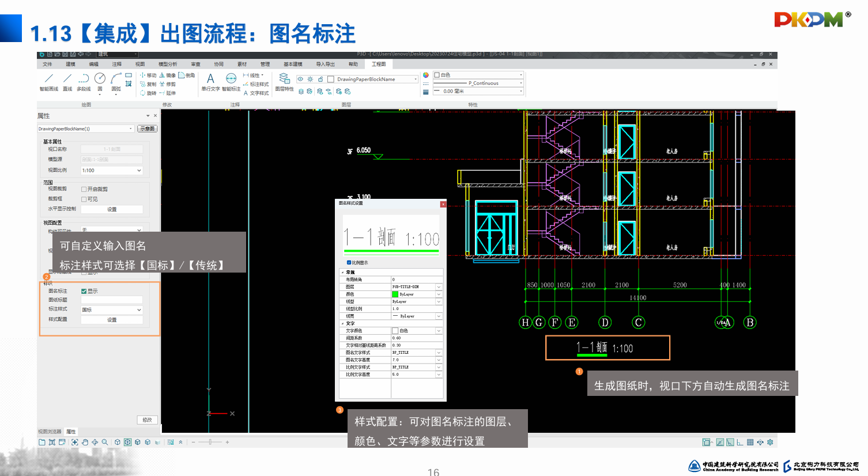The image size is (868, 476).
Task: Pick the 多段线 polyline tool
Action: coord(84,81)
